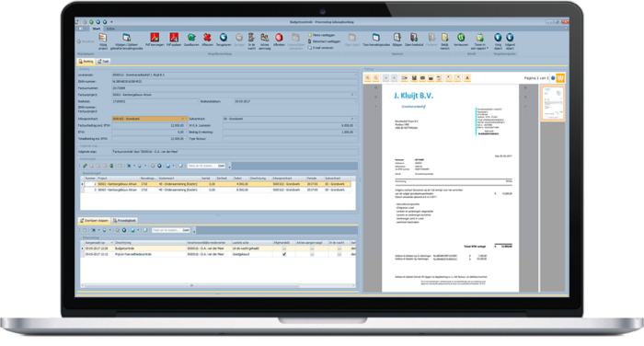Open the Bijlages ribbon icon

397,38
